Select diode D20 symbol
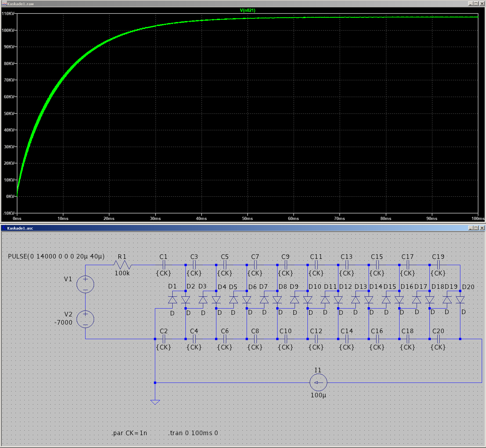The width and height of the screenshot is (486, 448). click(x=460, y=300)
